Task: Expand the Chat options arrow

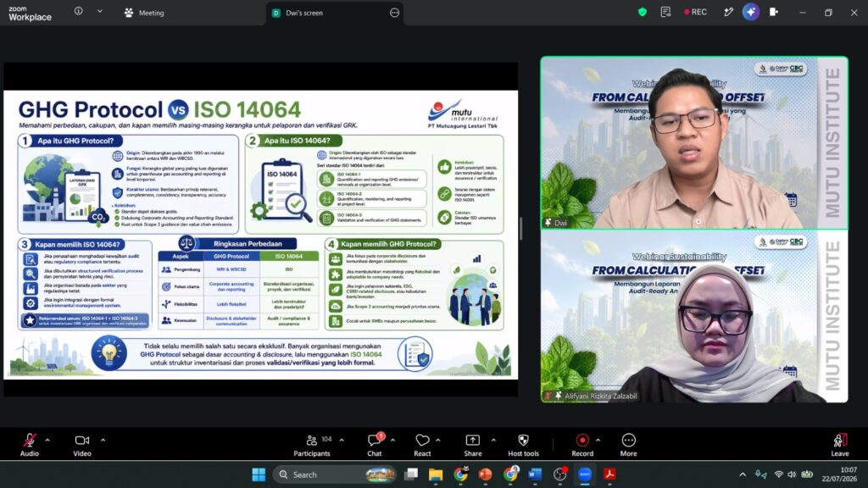Action: tap(392, 441)
